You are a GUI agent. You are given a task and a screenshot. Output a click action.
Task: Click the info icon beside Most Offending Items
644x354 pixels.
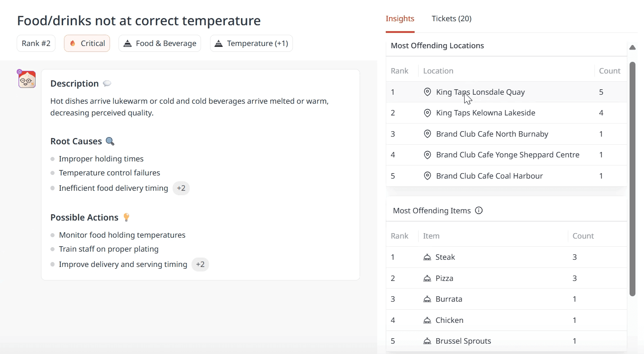(x=479, y=211)
